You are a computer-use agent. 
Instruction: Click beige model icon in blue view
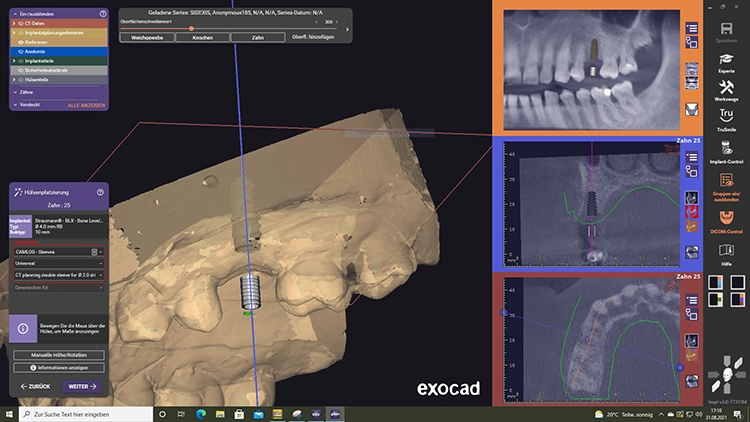692,225
